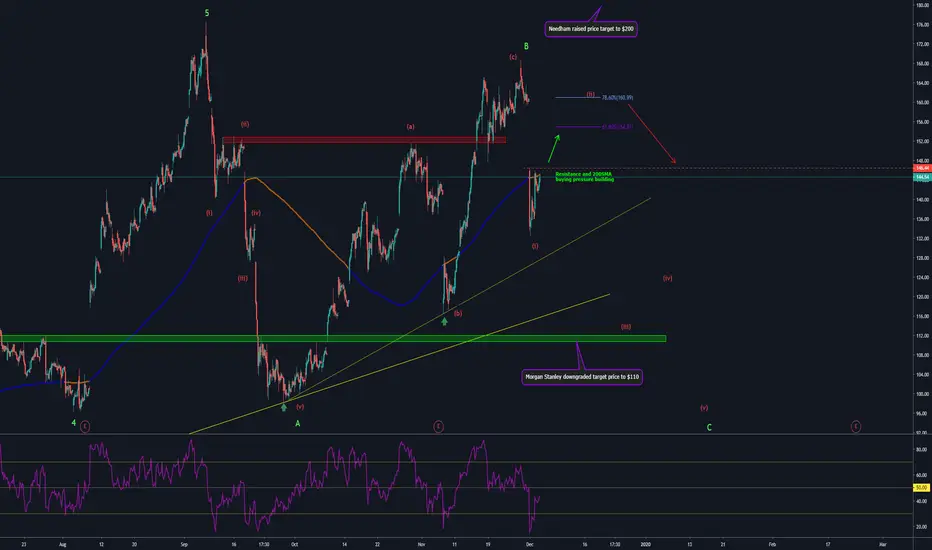Select the red projection arrow pointing downward
This screenshot has height=550, width=932.
pyautogui.click(x=652, y=134)
